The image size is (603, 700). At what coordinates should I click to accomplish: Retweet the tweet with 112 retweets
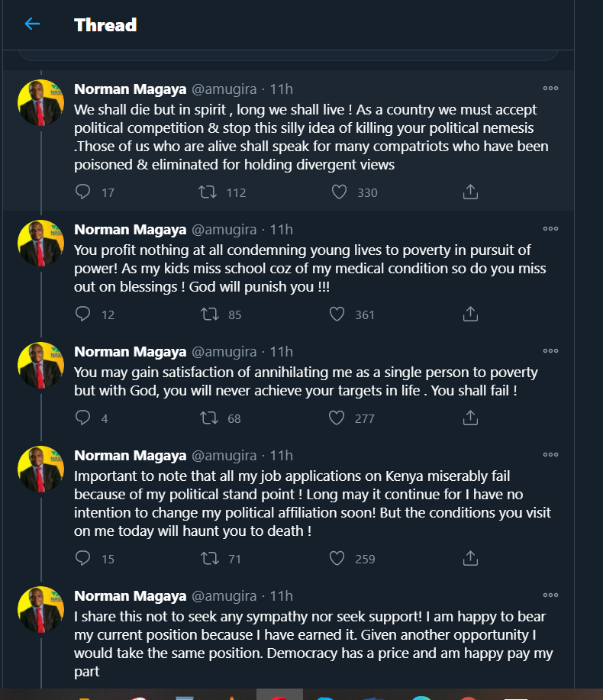208,192
